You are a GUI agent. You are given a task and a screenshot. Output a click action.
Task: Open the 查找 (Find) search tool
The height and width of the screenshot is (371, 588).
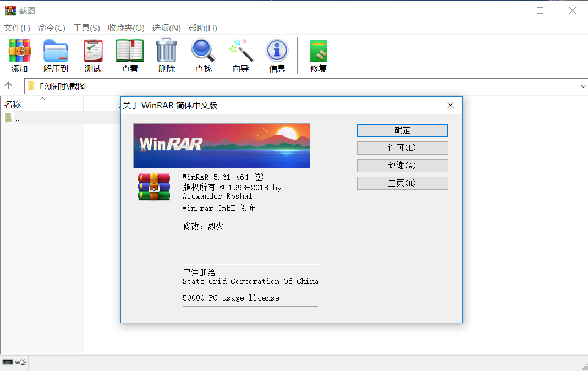tap(203, 55)
